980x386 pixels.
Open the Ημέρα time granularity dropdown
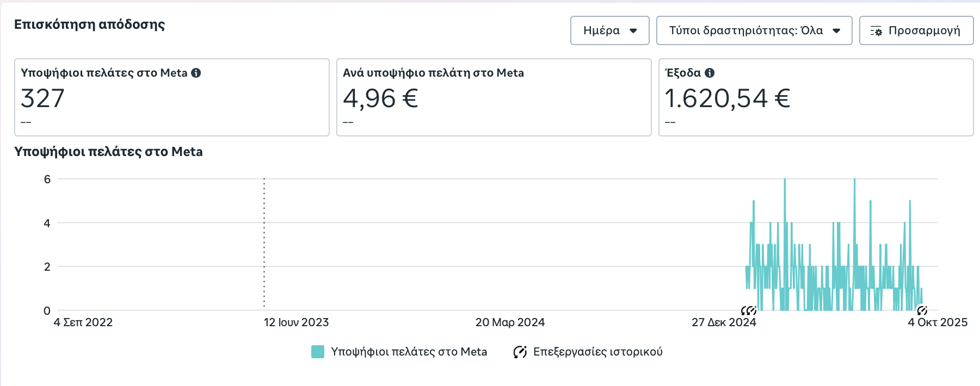tap(609, 30)
